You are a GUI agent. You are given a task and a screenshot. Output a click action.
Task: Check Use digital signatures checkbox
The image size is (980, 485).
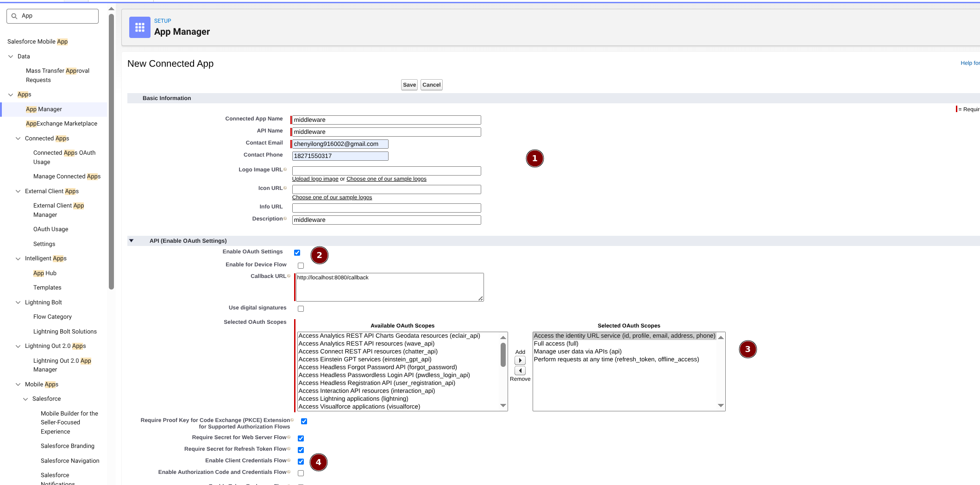[301, 309]
